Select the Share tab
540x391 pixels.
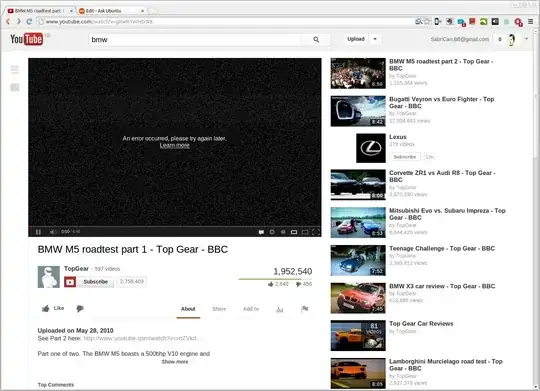219,309
